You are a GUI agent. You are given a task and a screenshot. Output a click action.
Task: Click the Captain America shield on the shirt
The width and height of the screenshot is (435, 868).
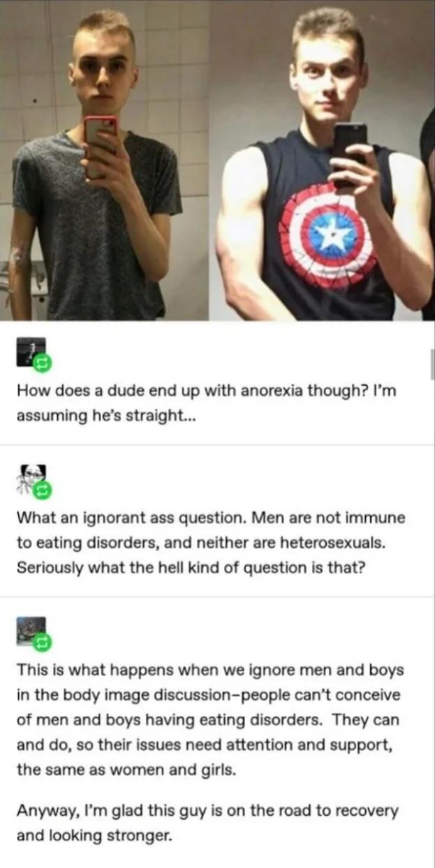(x=326, y=235)
